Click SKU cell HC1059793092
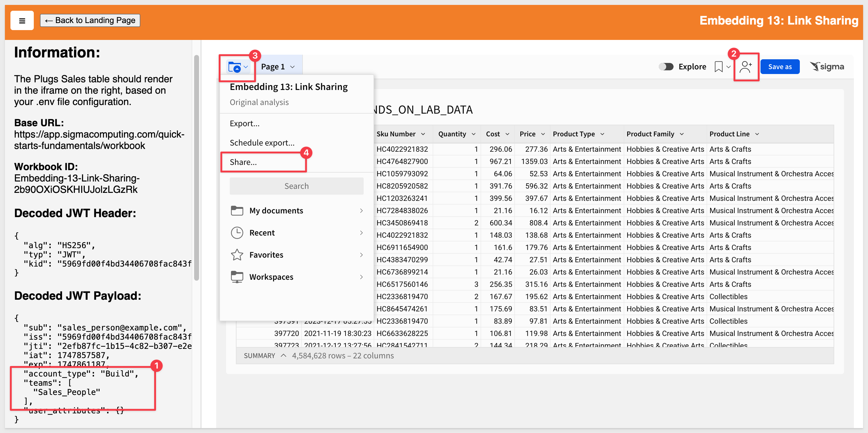The width and height of the screenshot is (868, 433). pyautogui.click(x=403, y=174)
